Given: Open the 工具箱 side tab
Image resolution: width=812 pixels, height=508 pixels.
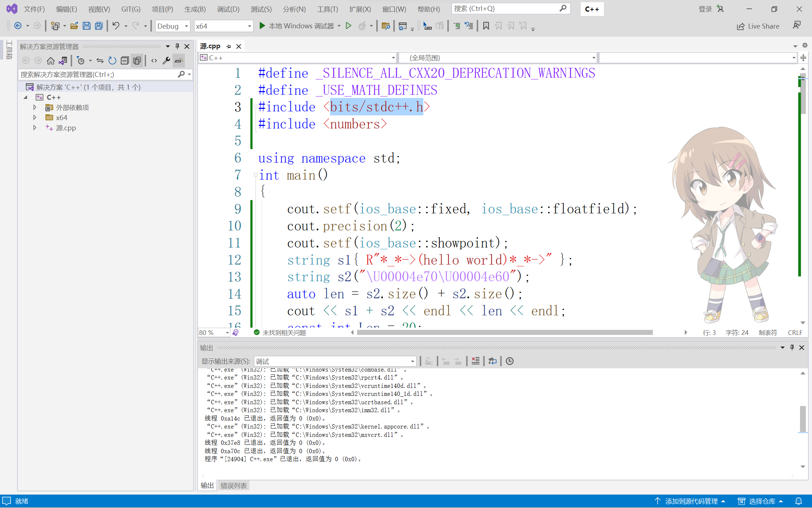Looking at the screenshot, I should click(x=9, y=50).
